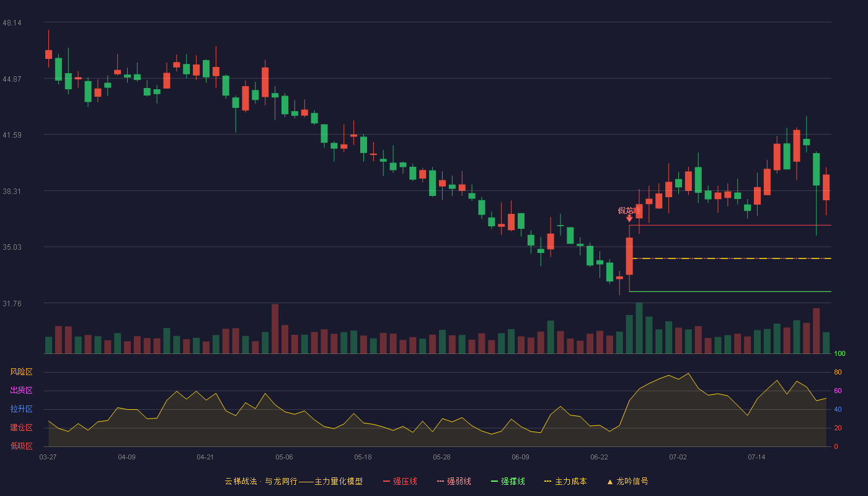The width and height of the screenshot is (868, 496).
Task: Select the 风险区 zone label
Action: pyautogui.click(x=21, y=372)
